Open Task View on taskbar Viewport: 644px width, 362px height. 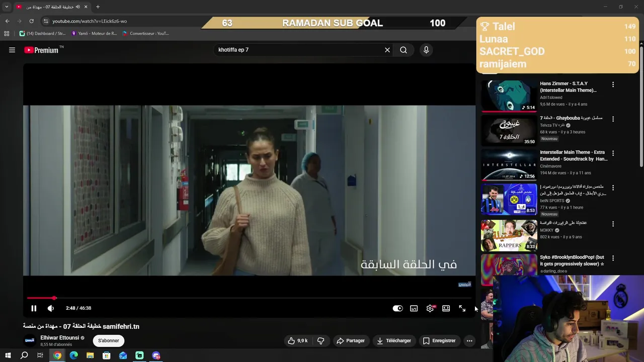(x=40, y=355)
